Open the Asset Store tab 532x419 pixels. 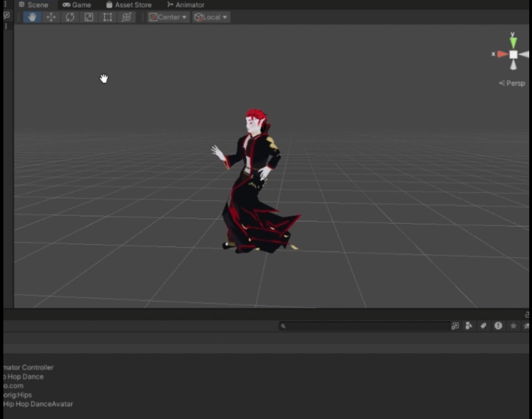[x=129, y=5]
